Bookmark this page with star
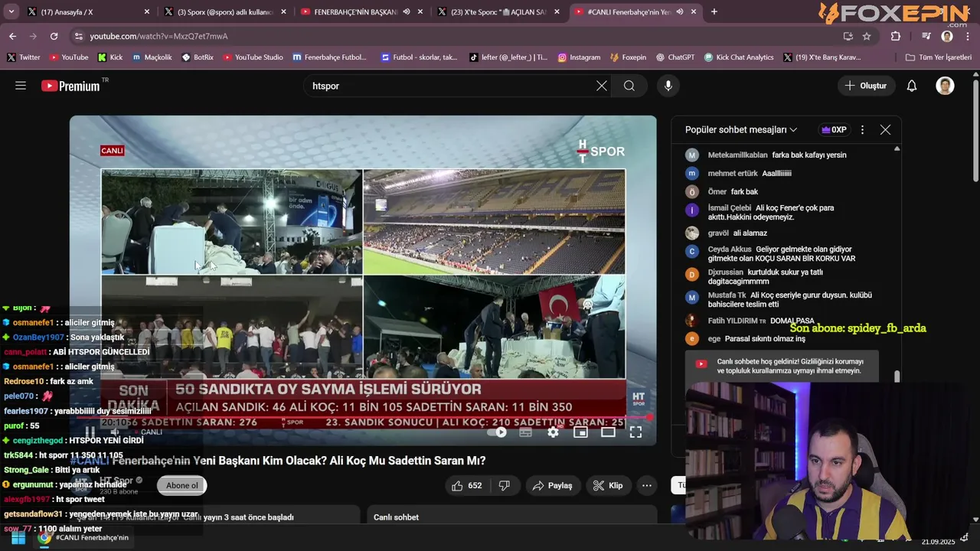Image resolution: width=980 pixels, height=551 pixels. [867, 36]
